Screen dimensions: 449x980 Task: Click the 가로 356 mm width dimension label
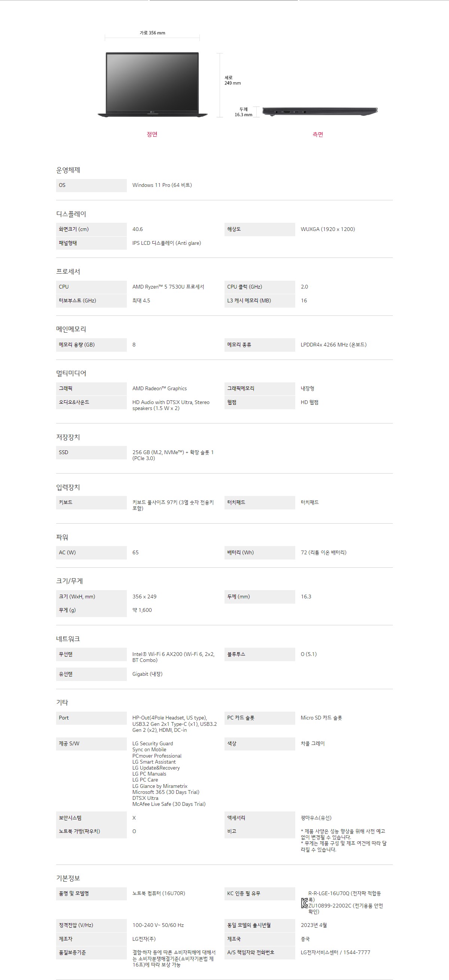[x=152, y=33]
